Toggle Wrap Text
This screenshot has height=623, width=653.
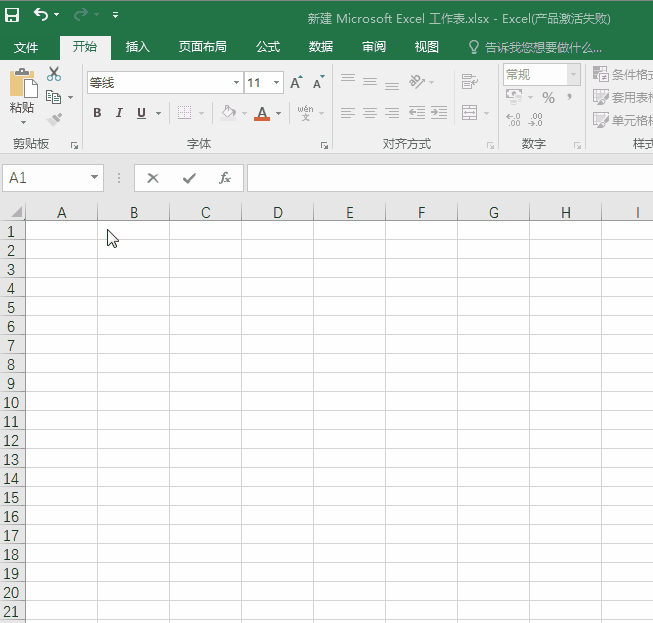pyautogui.click(x=469, y=82)
